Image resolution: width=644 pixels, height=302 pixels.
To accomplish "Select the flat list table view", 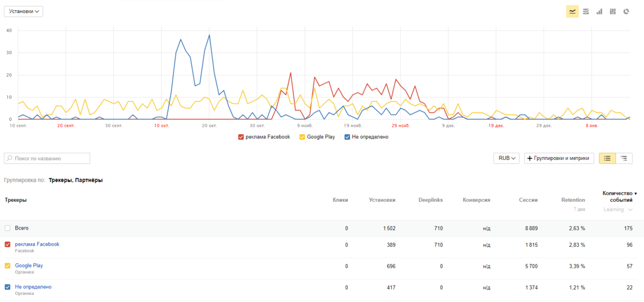I will (x=607, y=158).
